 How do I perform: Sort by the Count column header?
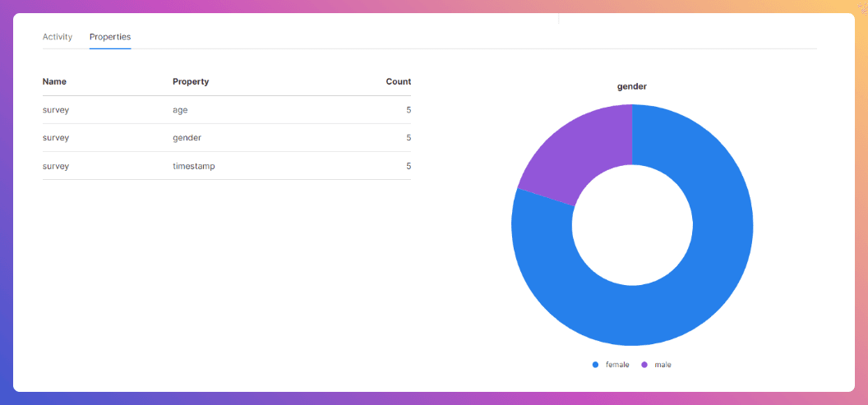(398, 81)
